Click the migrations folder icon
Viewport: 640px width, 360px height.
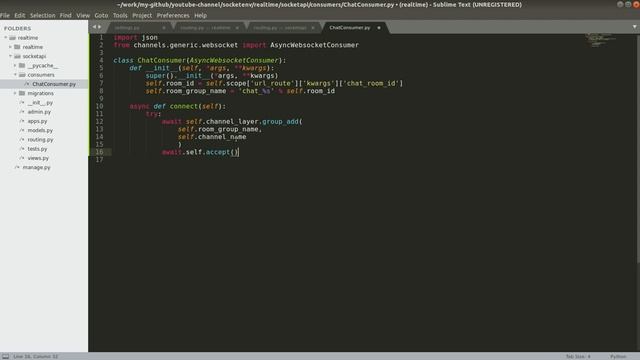click(x=22, y=93)
